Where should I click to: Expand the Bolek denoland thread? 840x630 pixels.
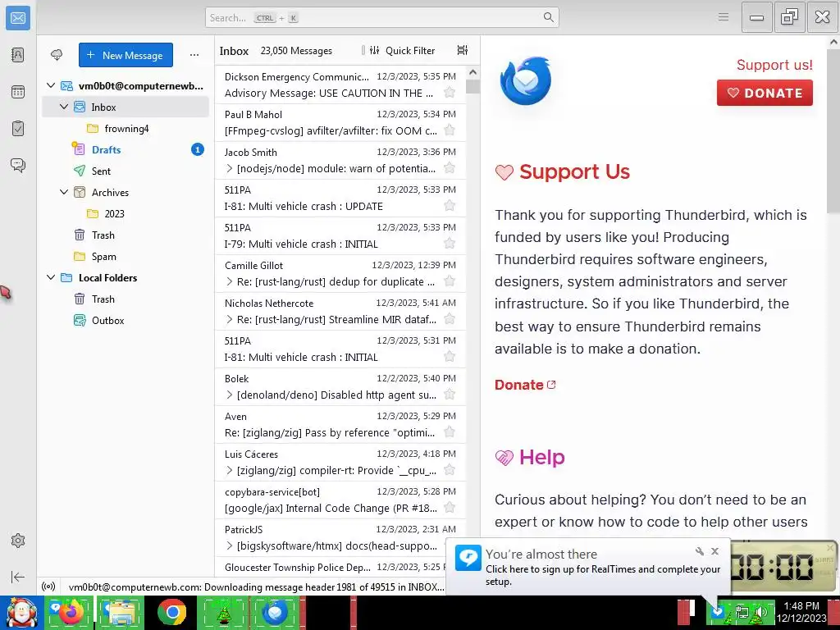coord(230,395)
